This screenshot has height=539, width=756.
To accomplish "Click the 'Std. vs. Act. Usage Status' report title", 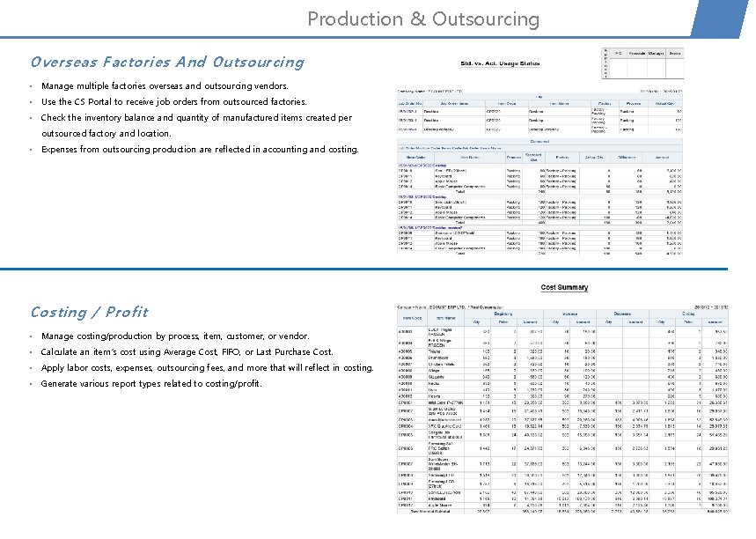I will [x=500, y=63].
